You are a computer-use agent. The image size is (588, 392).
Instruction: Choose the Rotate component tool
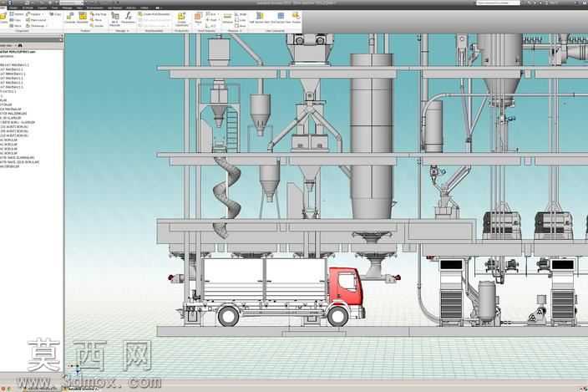[x=97, y=26]
